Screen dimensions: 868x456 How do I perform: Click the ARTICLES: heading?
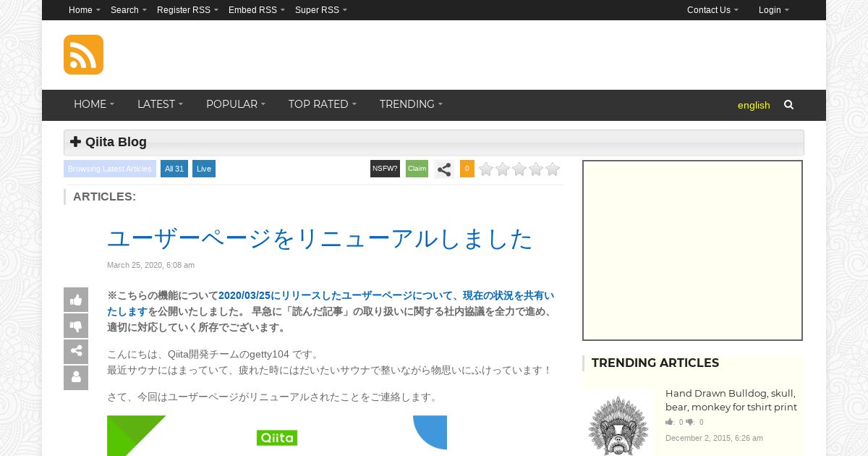[104, 197]
